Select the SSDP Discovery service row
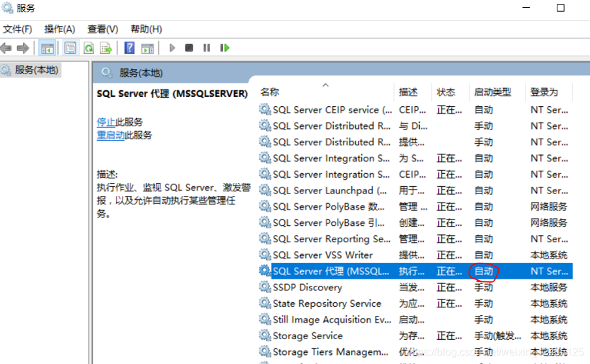Image resolution: width=590 pixels, height=364 pixels. click(415, 287)
